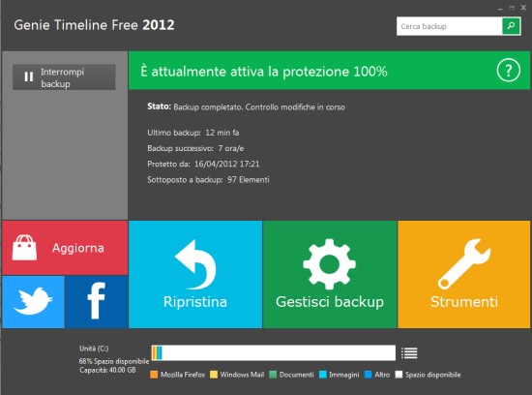Pause backup with Interrompi backup button
Screen dimensions: 532x395
64,77
